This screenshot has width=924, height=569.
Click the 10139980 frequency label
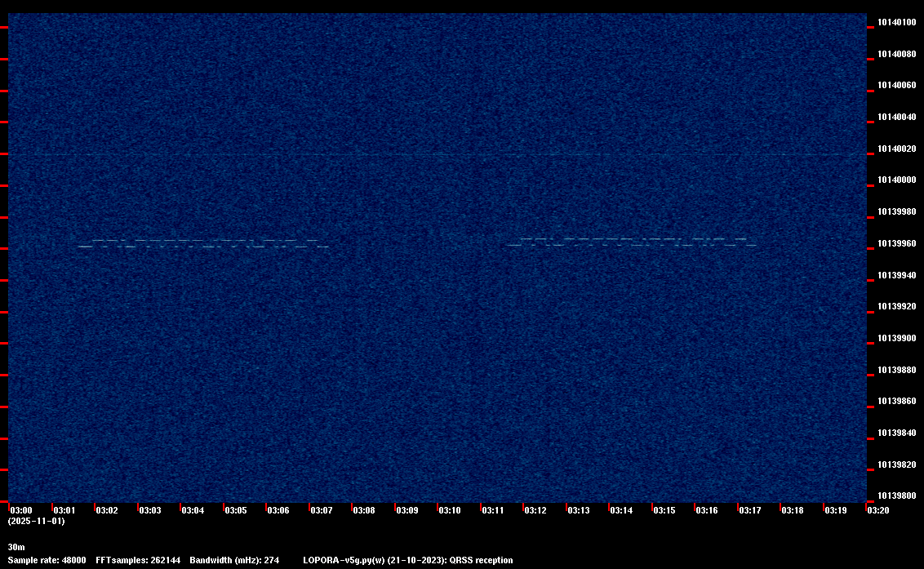click(897, 211)
